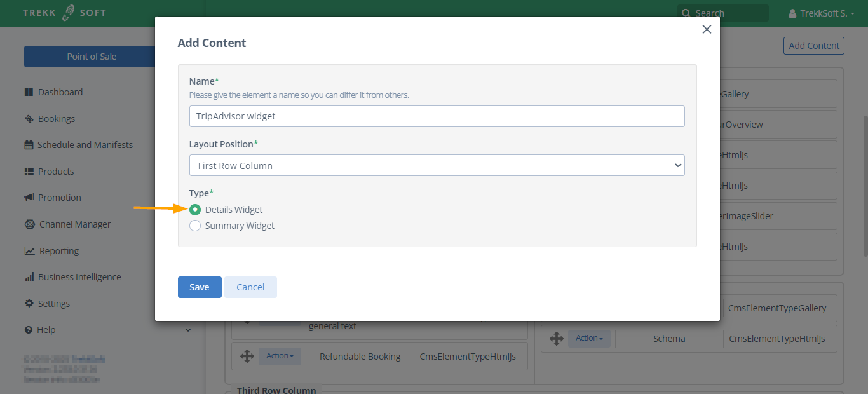Click the Channel Manager icon
The width and height of the screenshot is (868, 394).
tap(29, 224)
